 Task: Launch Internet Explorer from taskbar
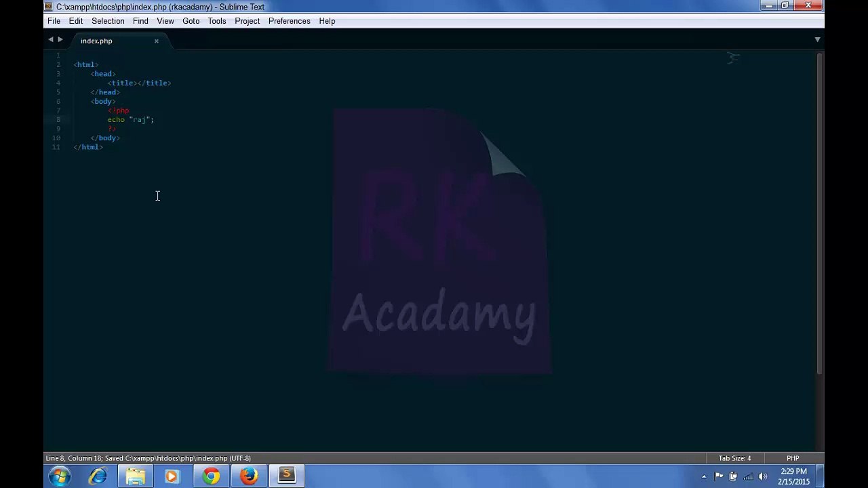coord(98,476)
